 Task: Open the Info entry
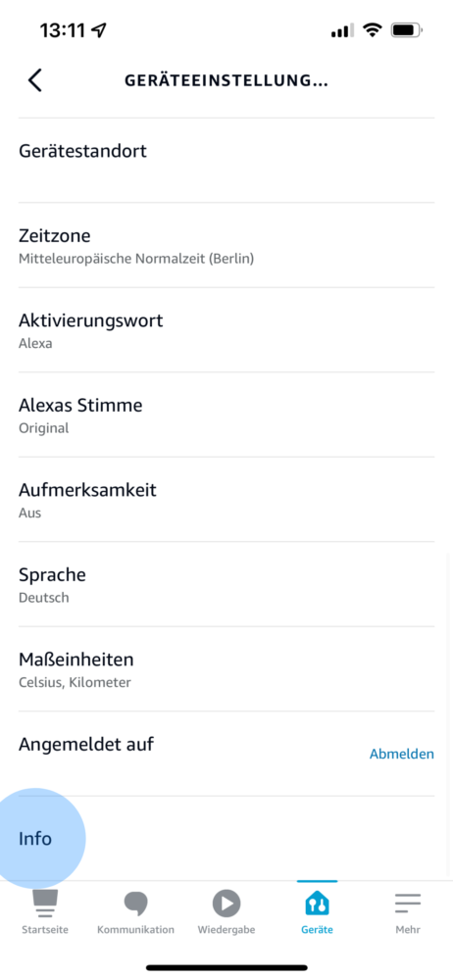(226, 838)
